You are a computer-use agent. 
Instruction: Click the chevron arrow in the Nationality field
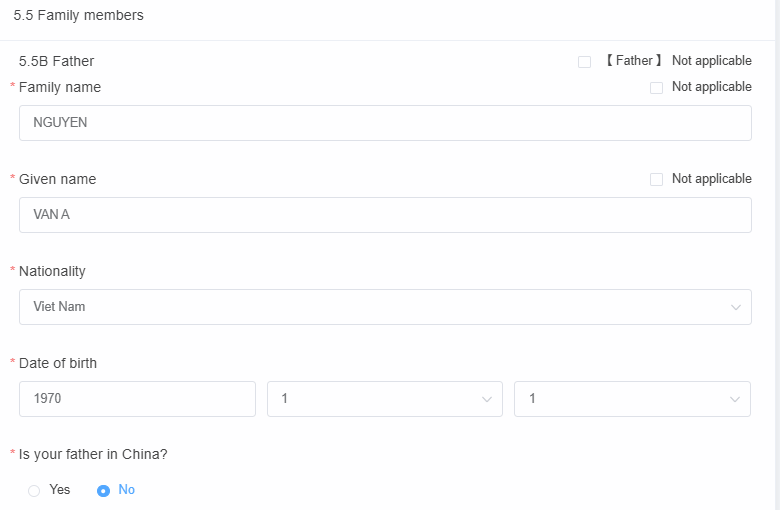736,307
